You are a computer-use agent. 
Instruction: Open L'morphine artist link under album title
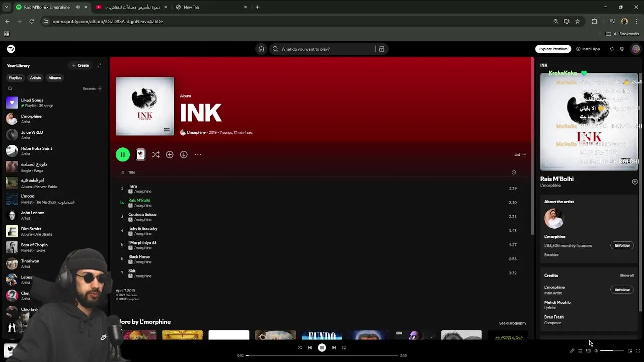[x=196, y=132]
